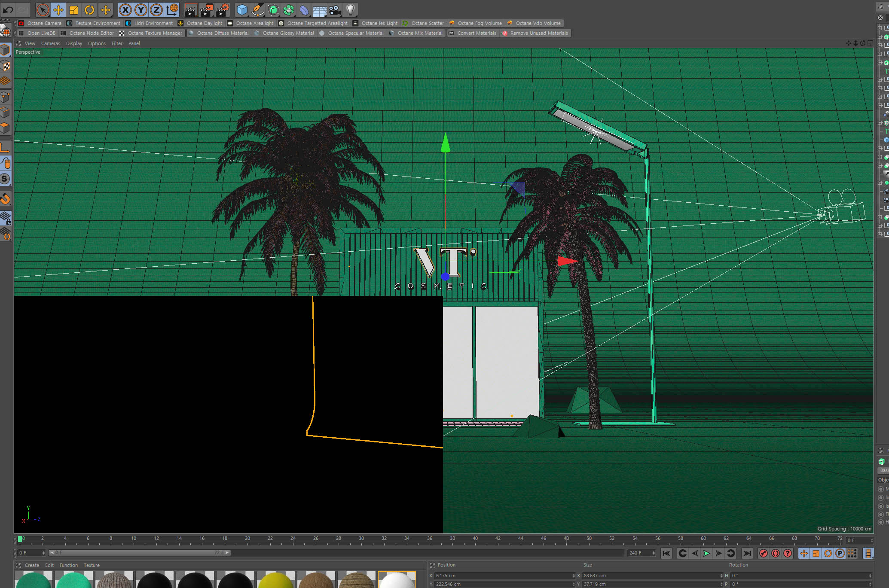This screenshot has width=889, height=588.
Task: Click the yellow material swatch
Action: point(276,579)
